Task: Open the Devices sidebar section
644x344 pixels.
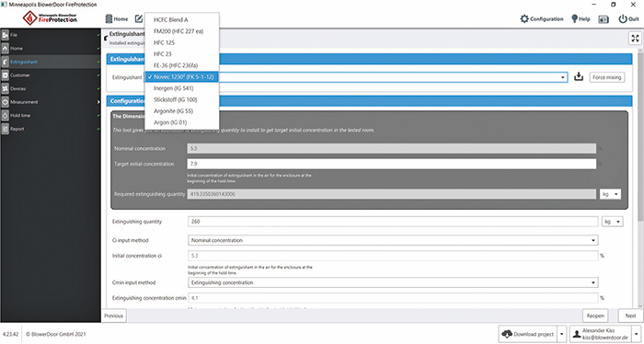Action: [51, 88]
